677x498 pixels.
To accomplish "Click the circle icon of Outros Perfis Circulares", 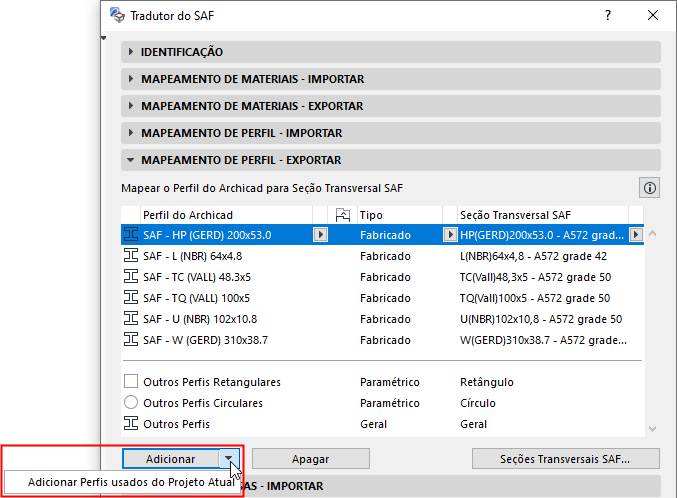I will [131, 402].
